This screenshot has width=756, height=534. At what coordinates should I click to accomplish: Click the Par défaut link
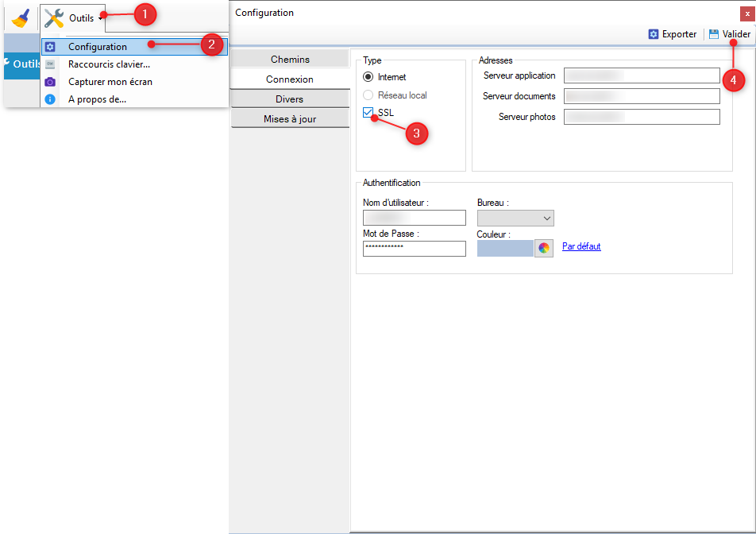tap(581, 246)
